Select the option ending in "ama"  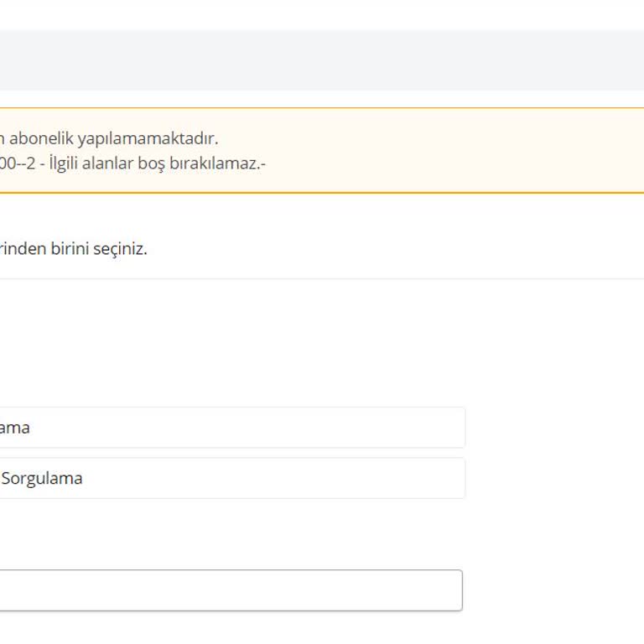(226, 428)
